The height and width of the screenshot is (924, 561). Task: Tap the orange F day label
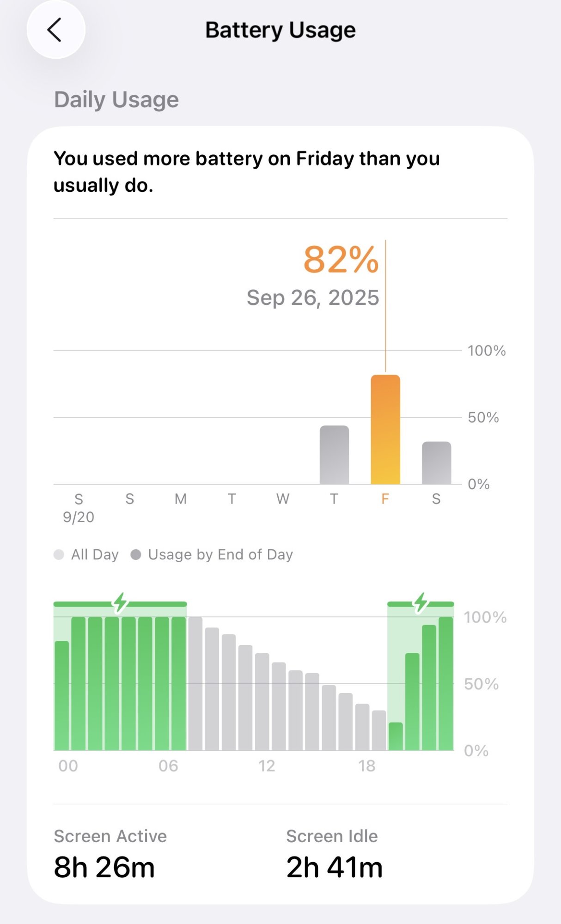[x=385, y=499]
